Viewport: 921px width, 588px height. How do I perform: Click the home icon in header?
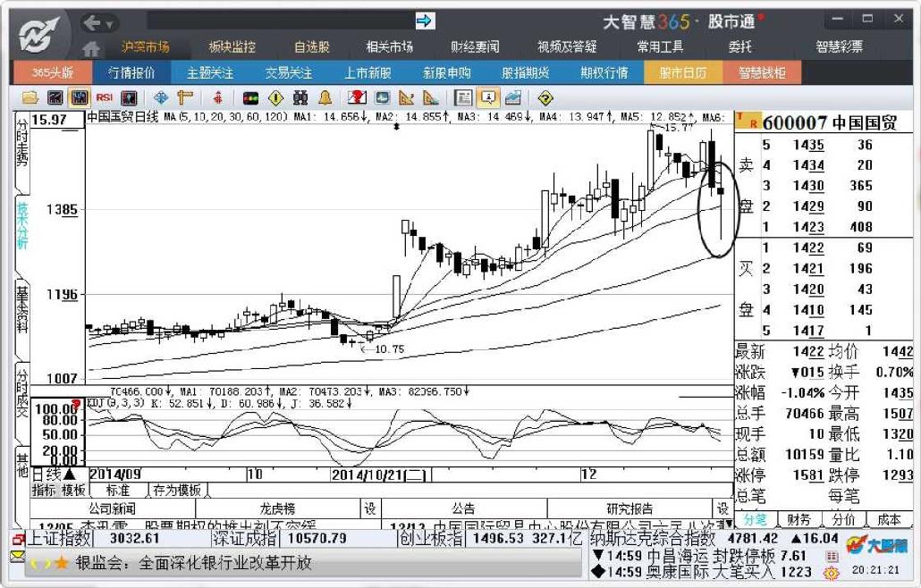point(91,48)
